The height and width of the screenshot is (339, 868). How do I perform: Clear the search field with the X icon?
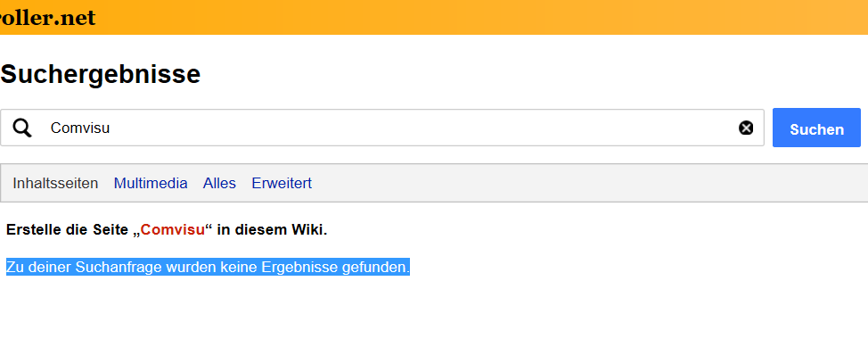746,128
